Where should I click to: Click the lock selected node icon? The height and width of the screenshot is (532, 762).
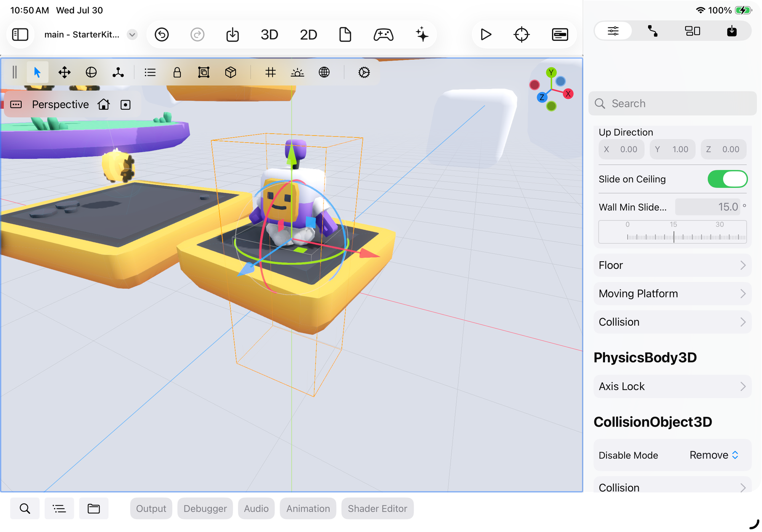(x=177, y=72)
